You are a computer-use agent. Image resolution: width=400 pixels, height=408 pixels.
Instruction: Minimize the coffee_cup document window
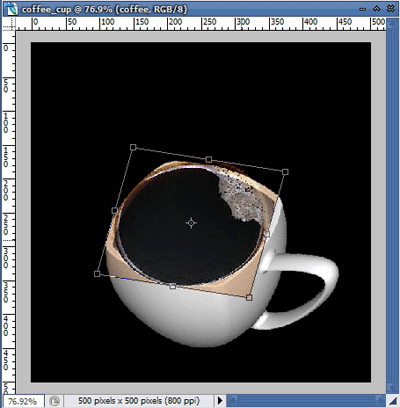(x=363, y=9)
